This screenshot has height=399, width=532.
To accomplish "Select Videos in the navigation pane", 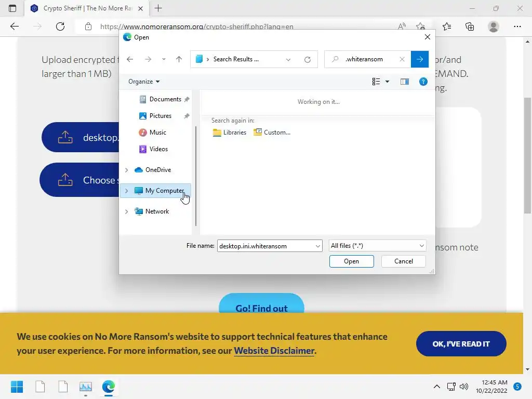I will point(158,149).
